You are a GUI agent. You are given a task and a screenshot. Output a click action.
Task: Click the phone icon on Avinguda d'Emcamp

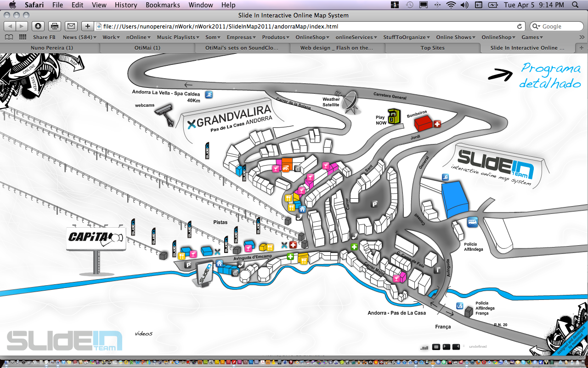[241, 265]
